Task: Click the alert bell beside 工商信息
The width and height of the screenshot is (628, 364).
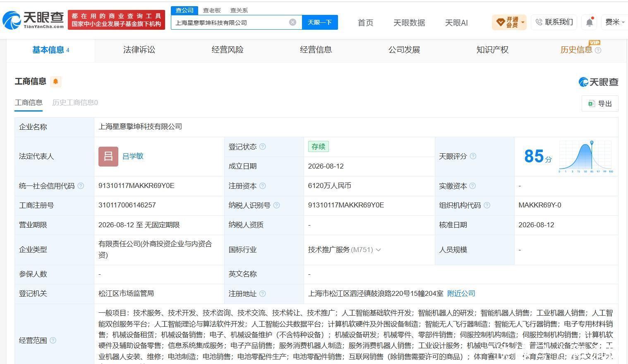Action: (x=55, y=81)
